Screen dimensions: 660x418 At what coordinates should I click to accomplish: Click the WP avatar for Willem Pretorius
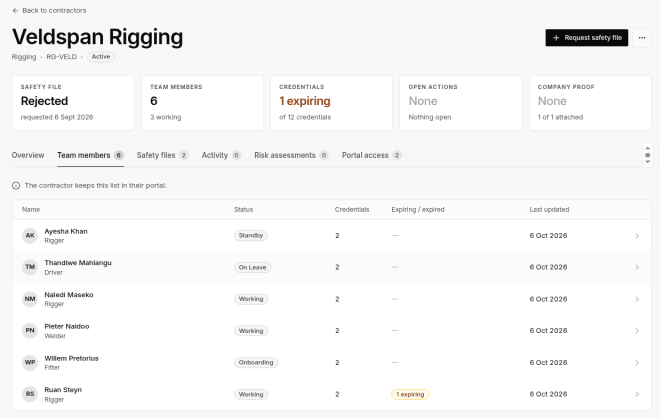coord(30,363)
